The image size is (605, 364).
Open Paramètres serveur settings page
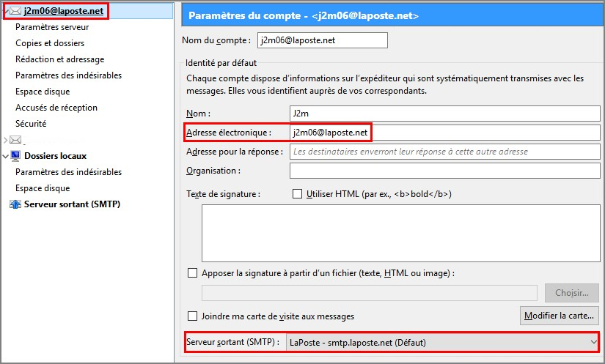pos(52,27)
